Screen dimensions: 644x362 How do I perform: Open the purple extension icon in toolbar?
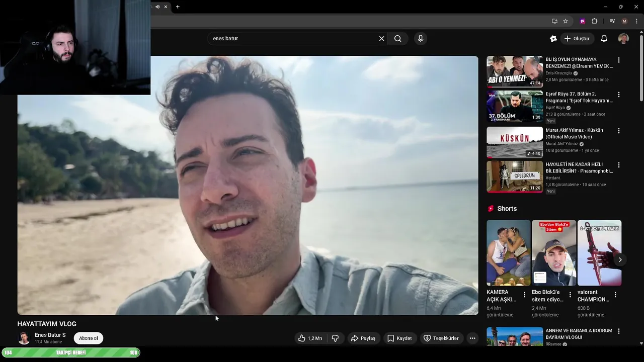(582, 21)
